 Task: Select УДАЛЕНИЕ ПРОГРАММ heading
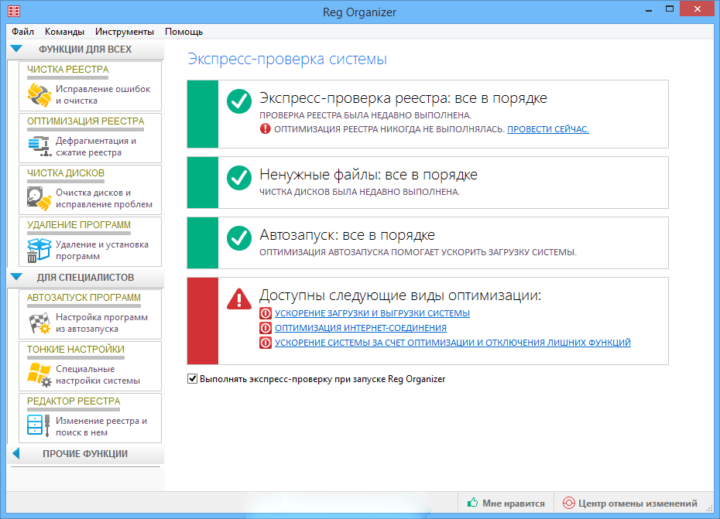[x=79, y=225]
